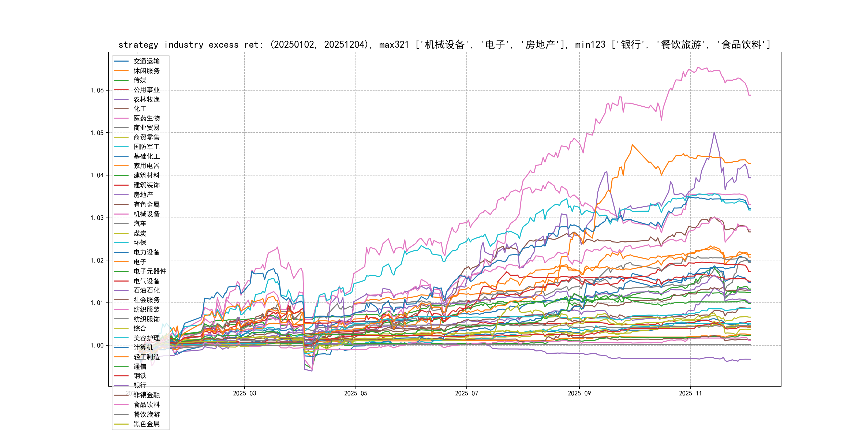
Task: Click the 餐饮旅游 legend label
Action: point(146,414)
